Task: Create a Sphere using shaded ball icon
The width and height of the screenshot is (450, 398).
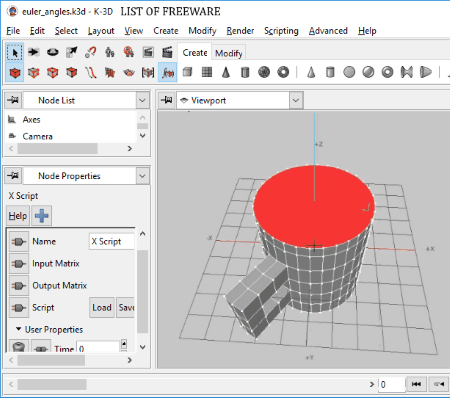Action: 368,72
